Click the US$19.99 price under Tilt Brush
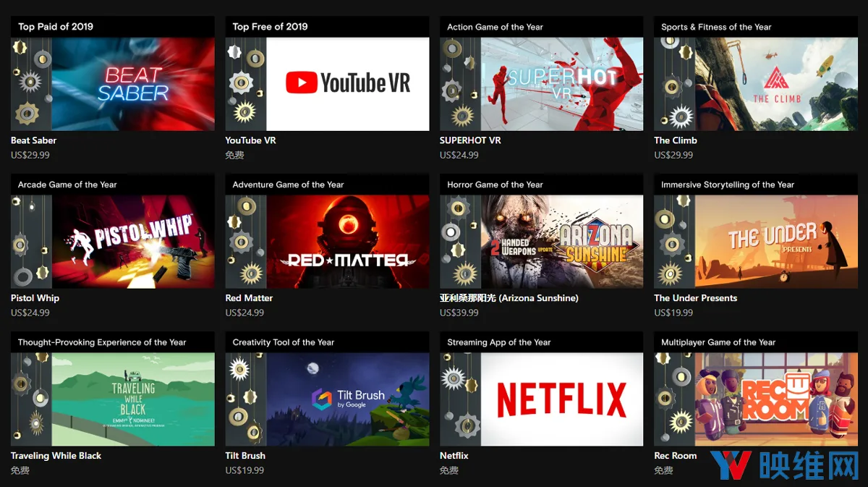Viewport: 868px width, 487px height. 245,470
